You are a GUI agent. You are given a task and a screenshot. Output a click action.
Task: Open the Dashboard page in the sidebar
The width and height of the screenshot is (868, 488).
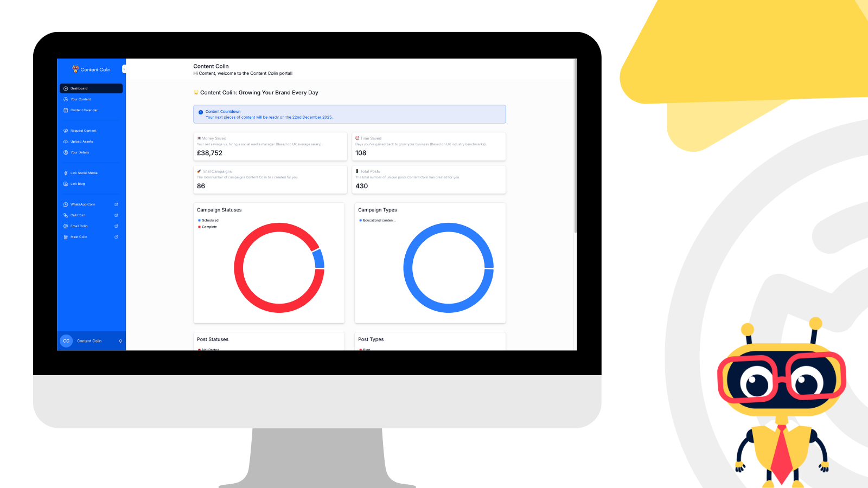(x=91, y=88)
